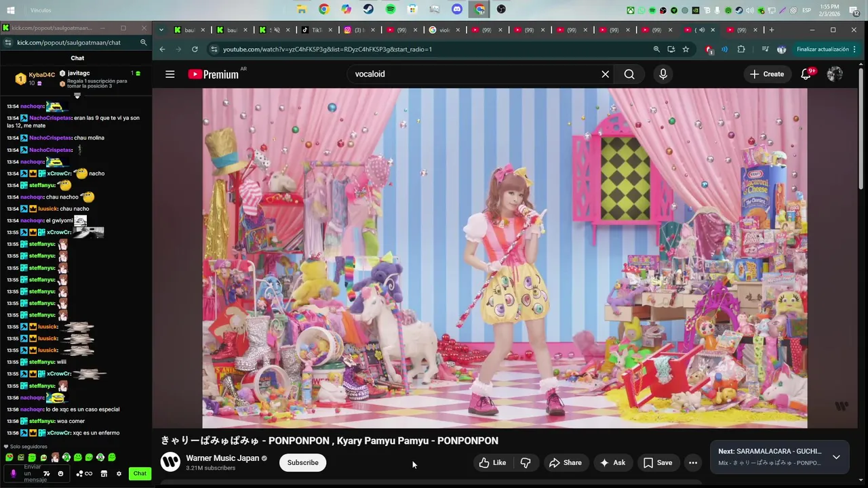
Task: Open Chrome tab search dropdown arrow
Action: click(x=161, y=30)
